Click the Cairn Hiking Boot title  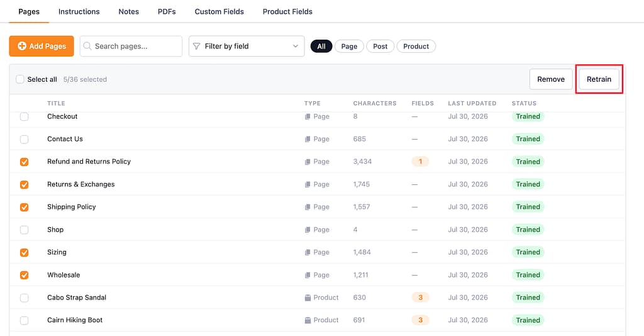[75, 320]
